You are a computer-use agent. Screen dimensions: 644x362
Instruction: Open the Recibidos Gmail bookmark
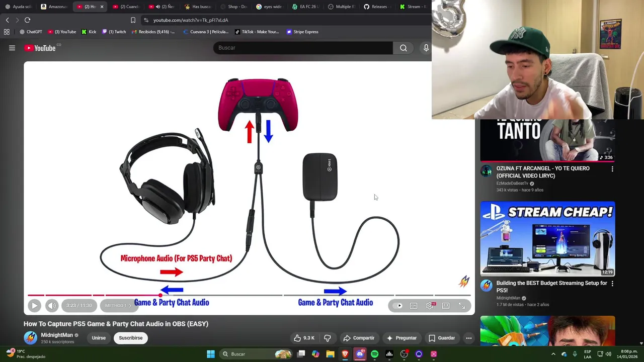153,32
